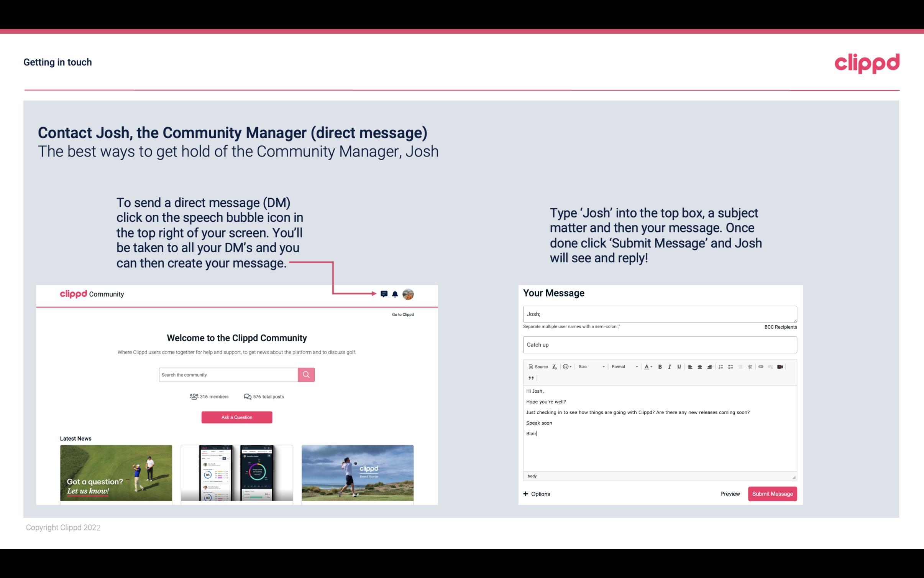Click the 'Ask a Question' button

pos(237,416)
